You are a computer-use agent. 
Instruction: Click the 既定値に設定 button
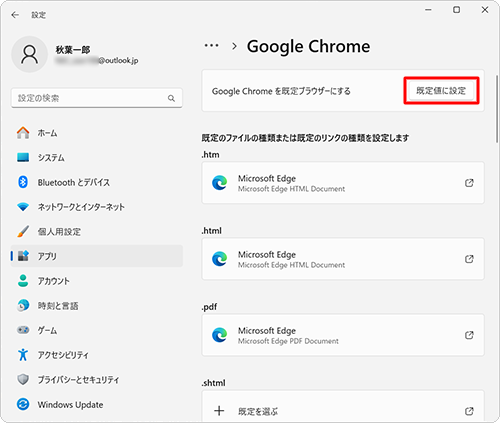(441, 91)
